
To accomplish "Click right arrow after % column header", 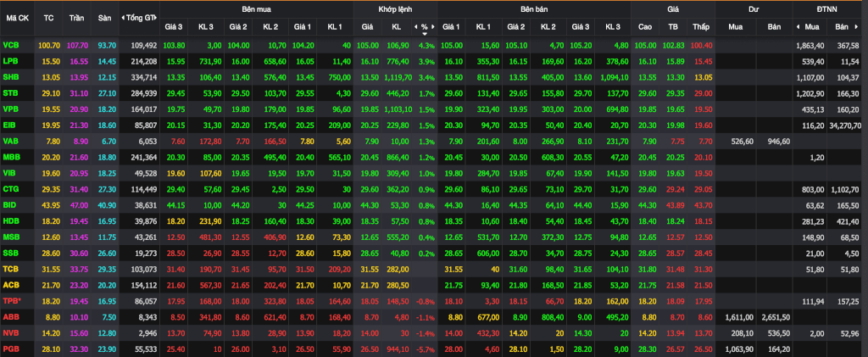I will pos(433,26).
